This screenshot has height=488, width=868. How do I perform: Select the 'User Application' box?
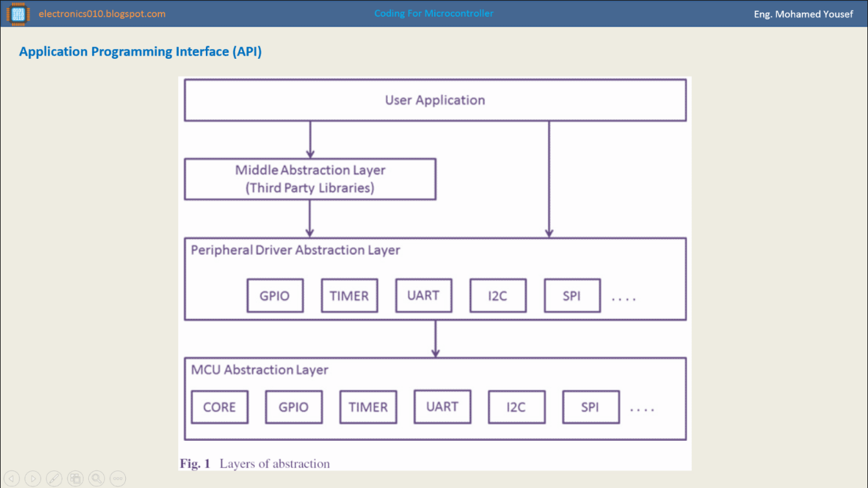[x=435, y=100]
